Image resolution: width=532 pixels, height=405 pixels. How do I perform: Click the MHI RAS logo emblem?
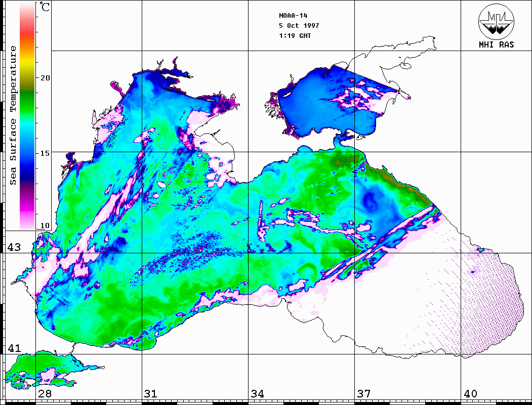[496, 21]
